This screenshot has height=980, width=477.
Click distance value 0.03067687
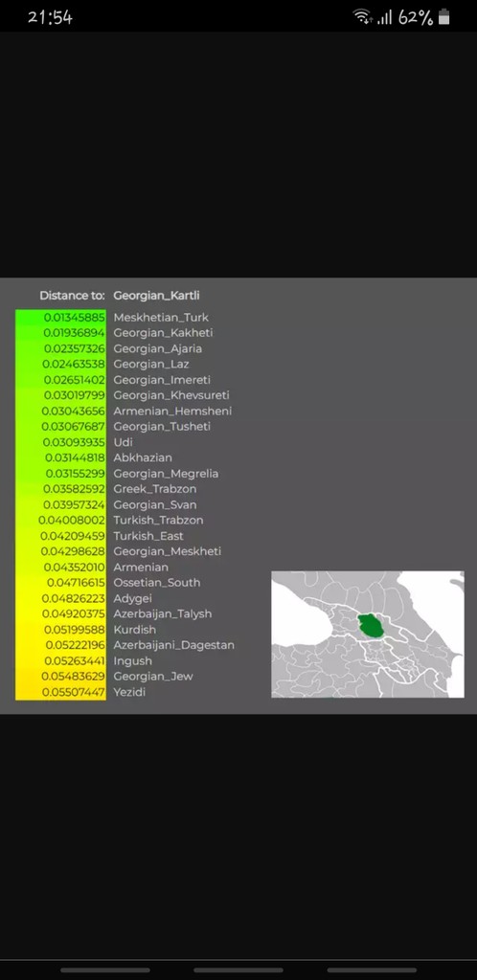(74, 427)
